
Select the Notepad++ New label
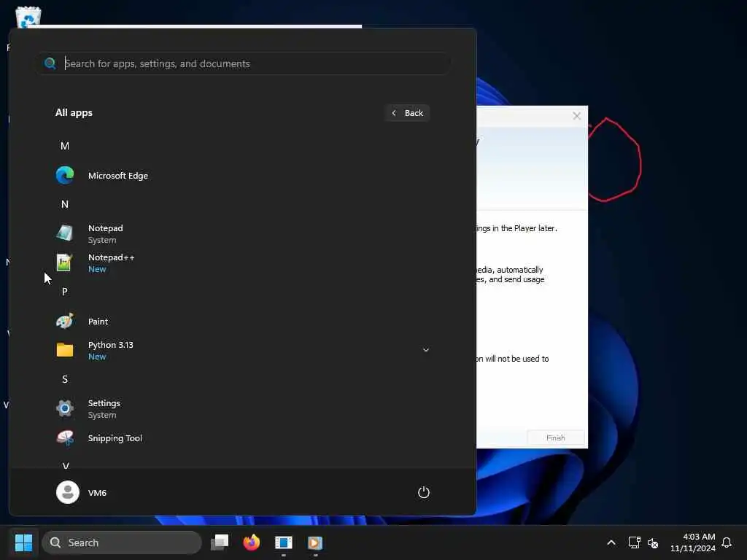(97, 269)
